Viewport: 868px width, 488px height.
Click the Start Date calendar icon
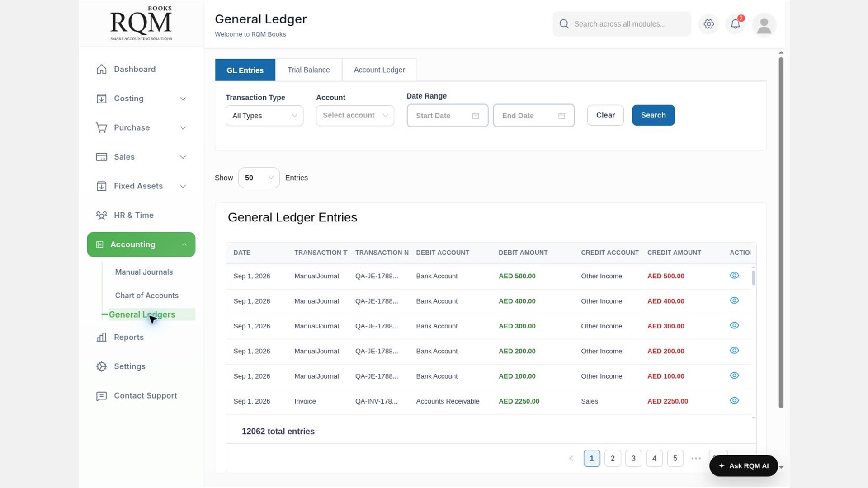coord(476,116)
